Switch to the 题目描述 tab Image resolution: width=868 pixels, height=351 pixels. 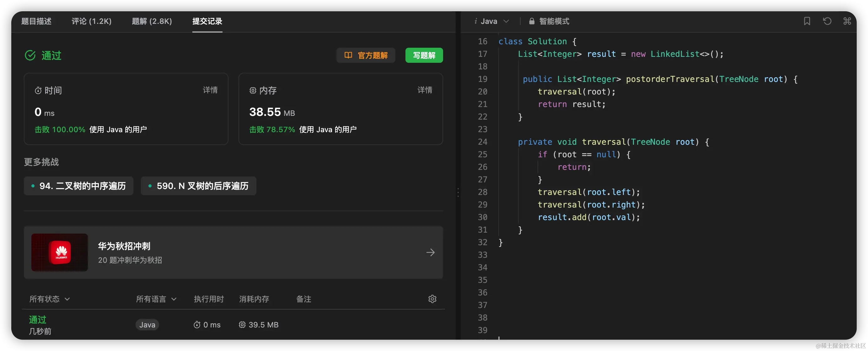(36, 21)
